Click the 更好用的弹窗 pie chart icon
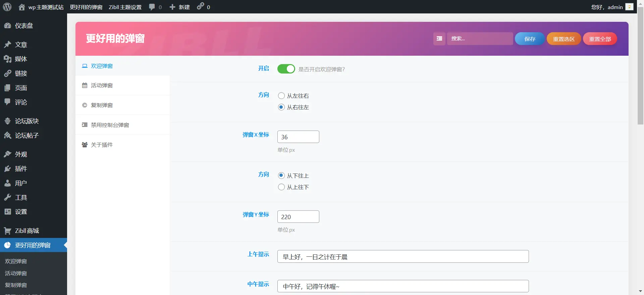 click(7, 245)
